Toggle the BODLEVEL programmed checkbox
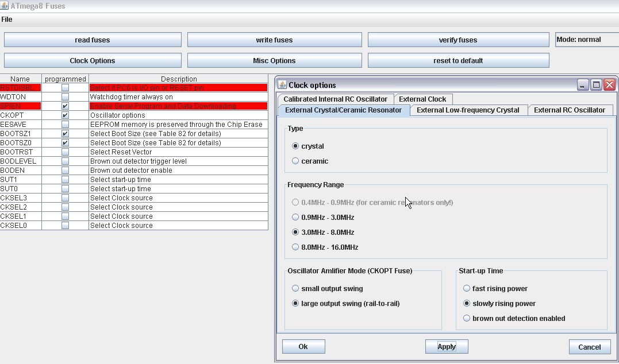619x364 pixels. point(65,161)
